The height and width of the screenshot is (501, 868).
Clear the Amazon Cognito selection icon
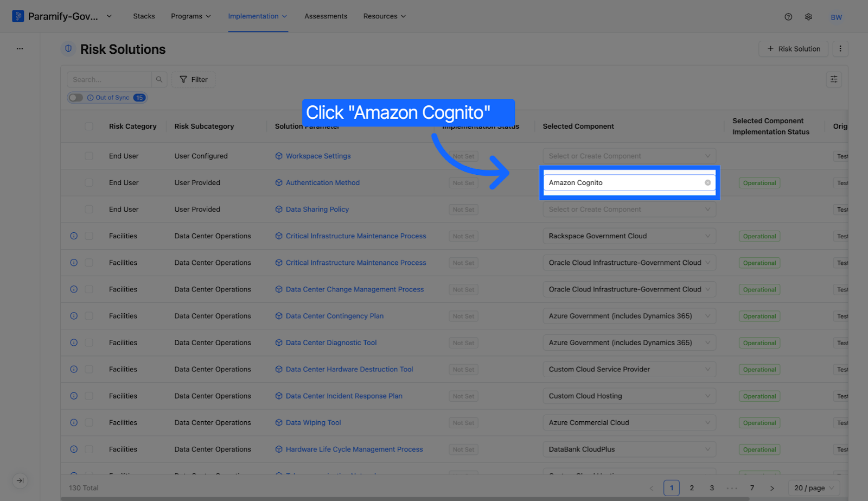[x=707, y=183]
